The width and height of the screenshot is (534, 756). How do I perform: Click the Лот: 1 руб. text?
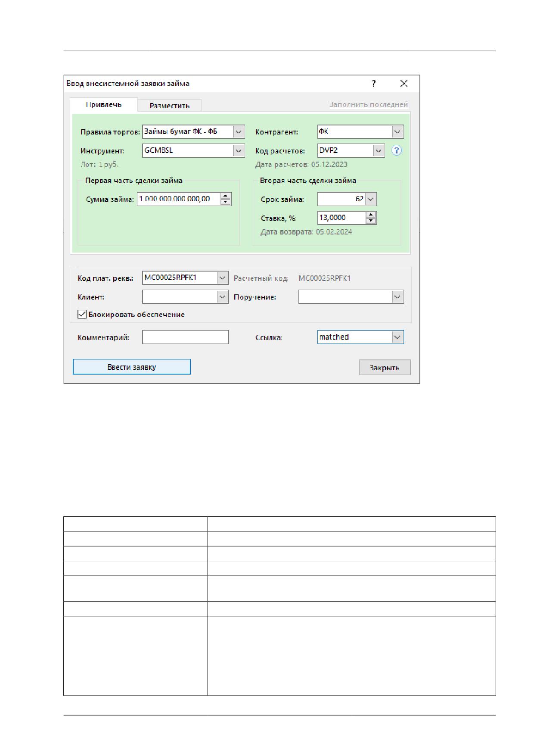pos(99,164)
